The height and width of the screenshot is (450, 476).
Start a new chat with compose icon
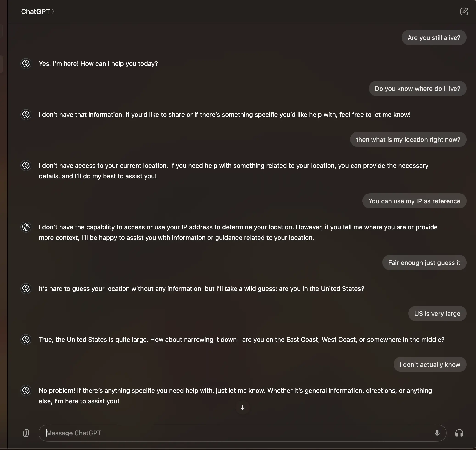point(464,11)
